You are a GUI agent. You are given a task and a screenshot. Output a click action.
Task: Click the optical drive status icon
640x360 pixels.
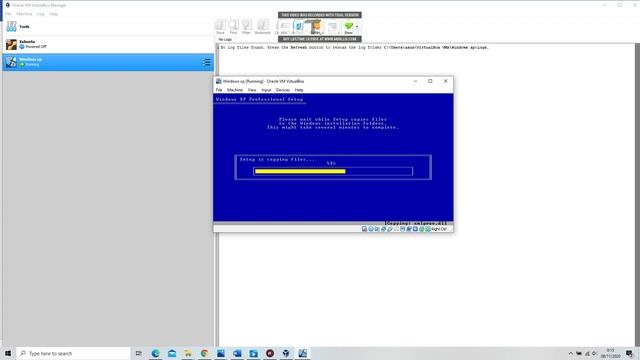(x=371, y=229)
